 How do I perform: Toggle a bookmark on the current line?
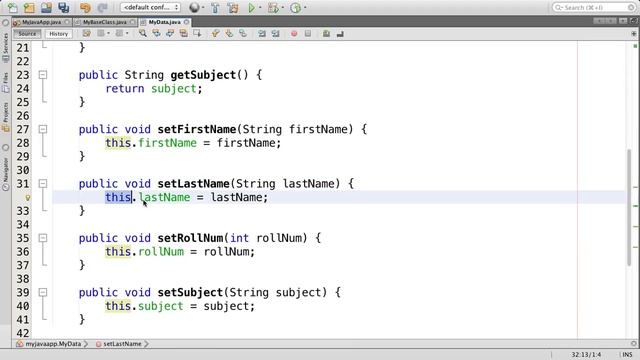pos(243,33)
